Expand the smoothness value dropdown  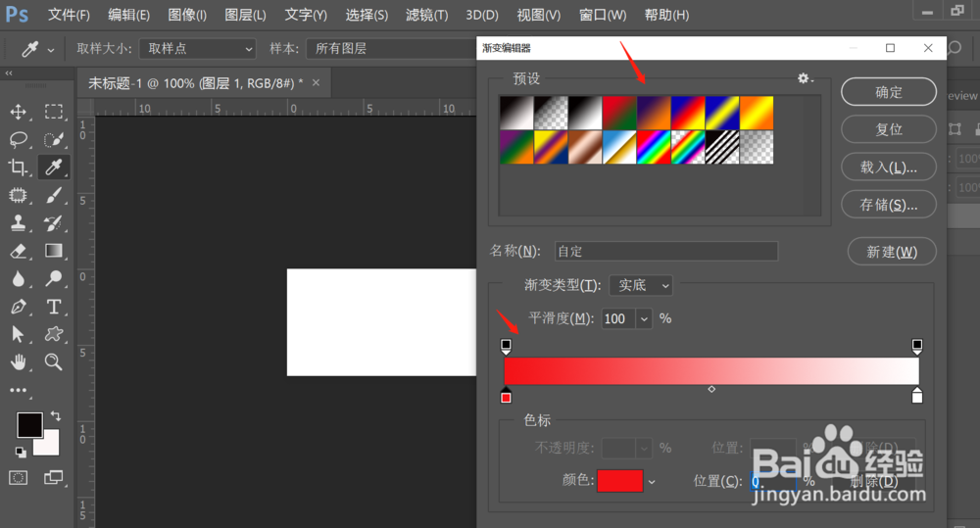(645, 318)
